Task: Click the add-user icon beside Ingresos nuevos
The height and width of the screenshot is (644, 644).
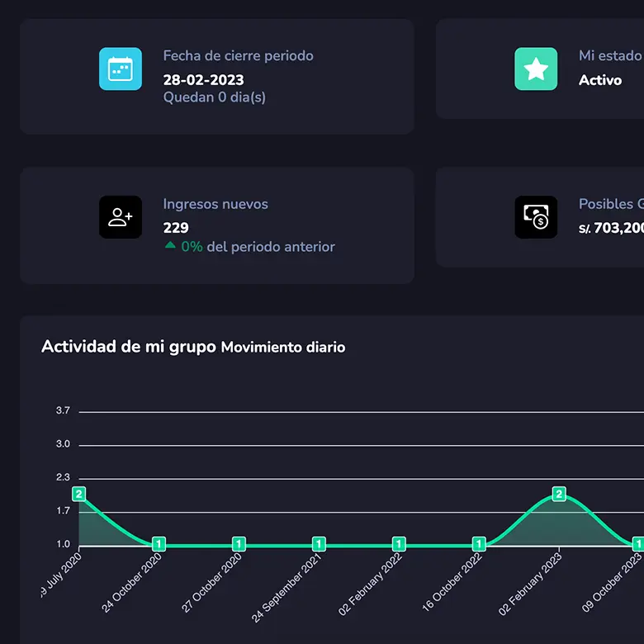Action: click(x=121, y=217)
